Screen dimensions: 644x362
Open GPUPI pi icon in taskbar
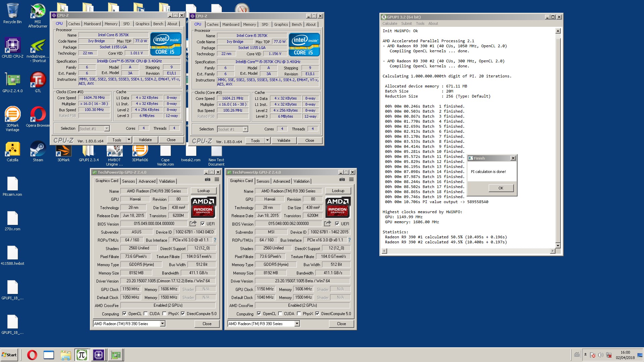point(82,355)
